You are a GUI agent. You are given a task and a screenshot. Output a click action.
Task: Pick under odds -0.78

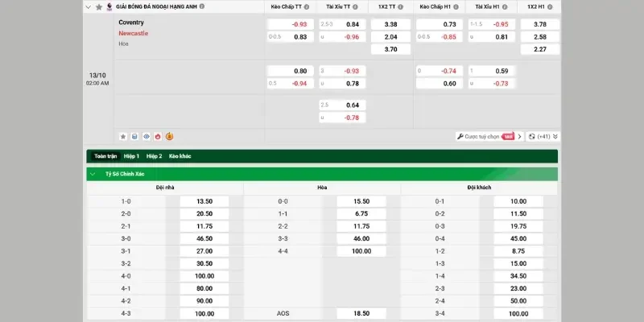pos(343,118)
